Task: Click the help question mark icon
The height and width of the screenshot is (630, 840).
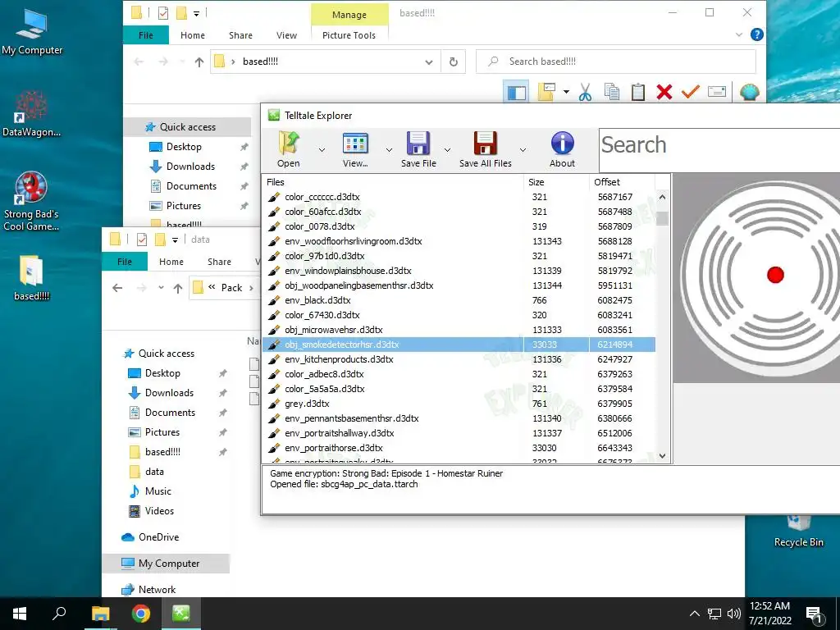Action: click(757, 34)
